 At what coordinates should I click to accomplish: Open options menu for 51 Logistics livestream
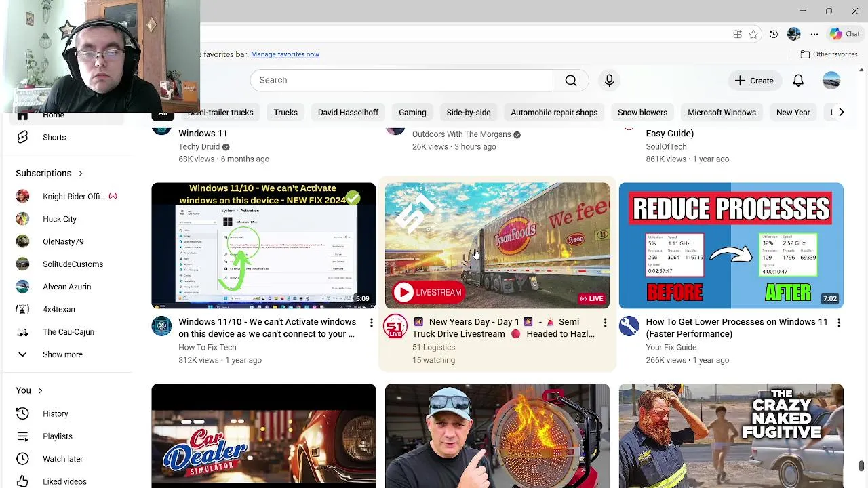pyautogui.click(x=605, y=323)
